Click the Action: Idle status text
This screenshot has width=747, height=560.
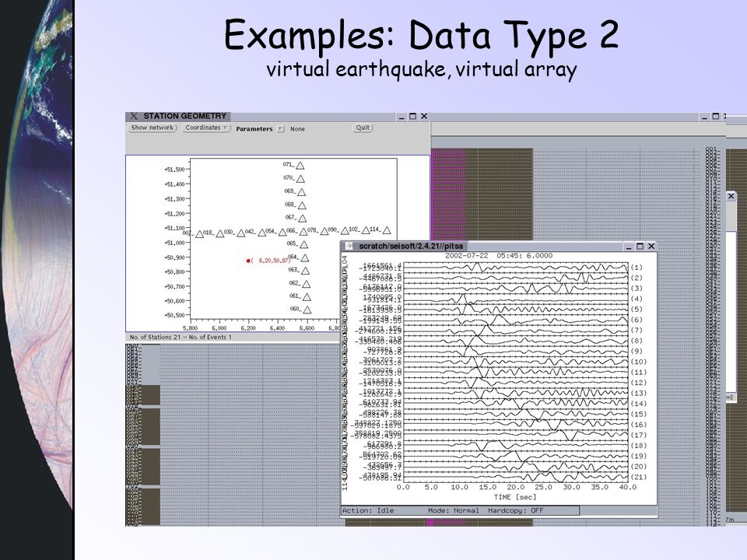tap(368, 510)
